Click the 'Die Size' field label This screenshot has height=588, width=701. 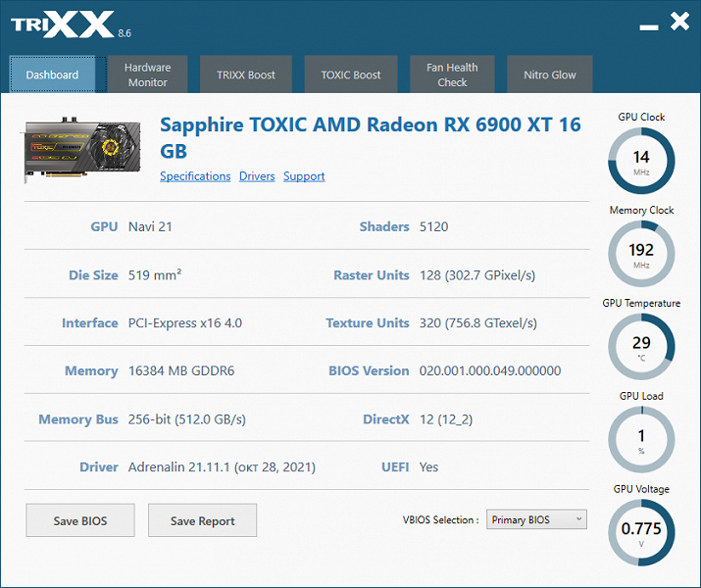tap(93, 274)
